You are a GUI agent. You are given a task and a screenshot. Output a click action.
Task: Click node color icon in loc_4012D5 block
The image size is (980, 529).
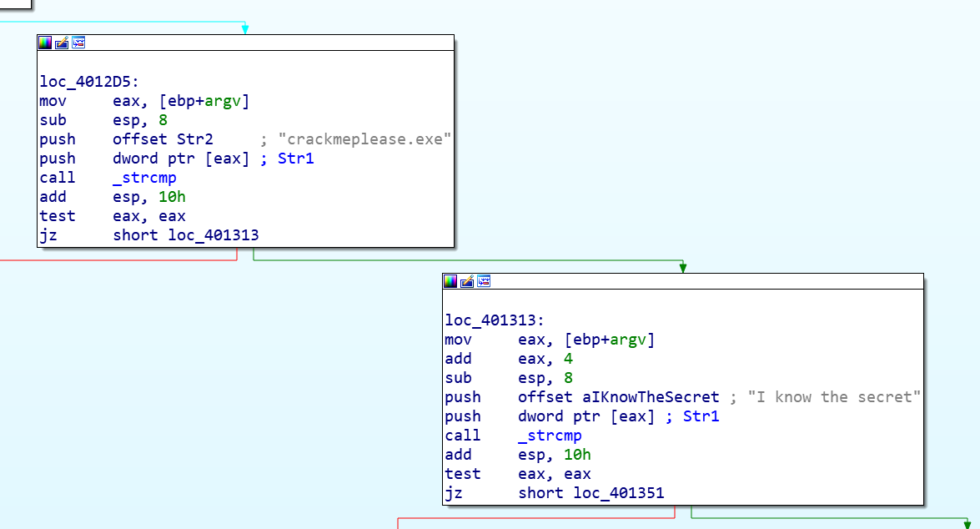[x=45, y=43]
